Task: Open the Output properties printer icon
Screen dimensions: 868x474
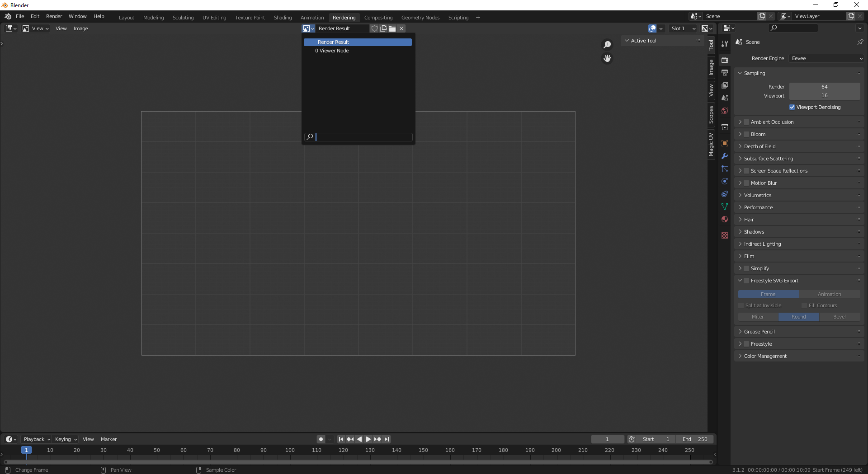Action: click(x=725, y=72)
